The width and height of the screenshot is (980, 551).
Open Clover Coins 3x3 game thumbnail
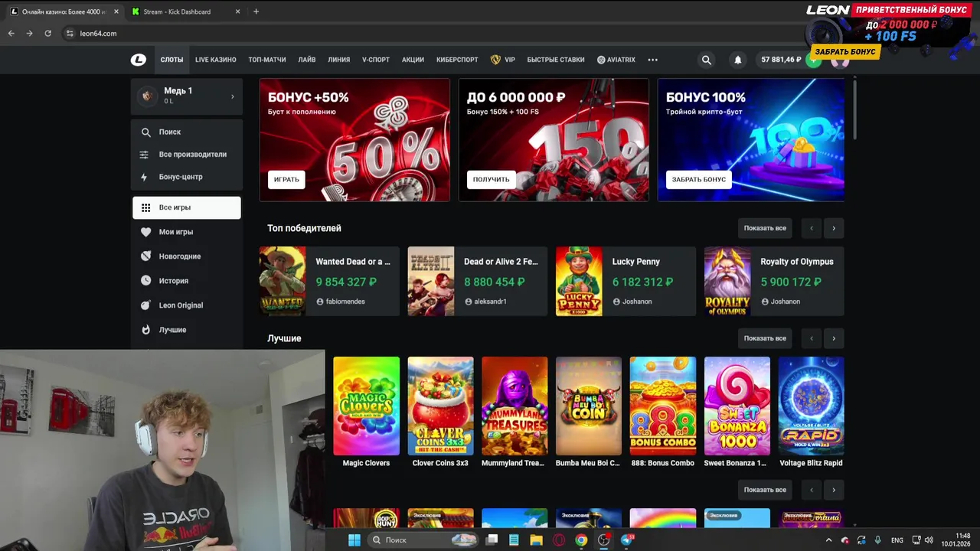coord(440,406)
